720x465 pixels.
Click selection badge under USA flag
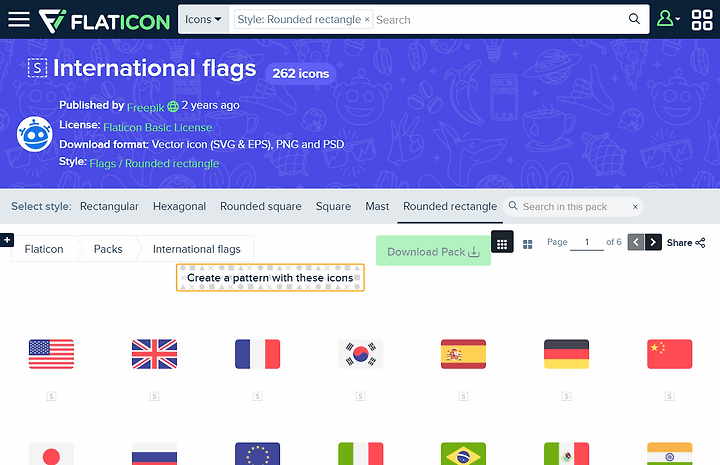pos(51,396)
